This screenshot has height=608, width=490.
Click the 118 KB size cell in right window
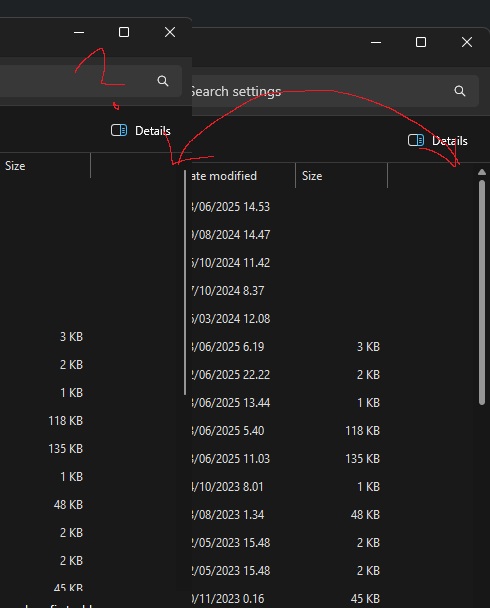[x=362, y=431]
